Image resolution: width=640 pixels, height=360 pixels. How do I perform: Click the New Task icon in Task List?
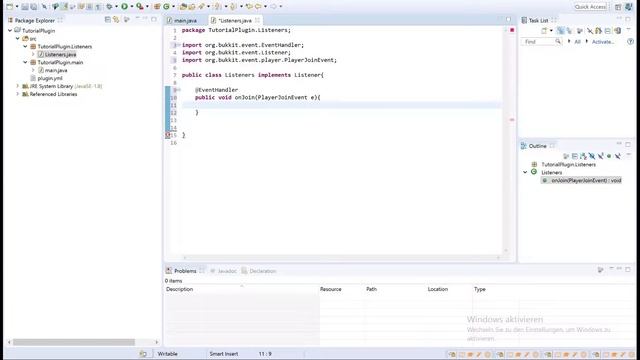544,31
